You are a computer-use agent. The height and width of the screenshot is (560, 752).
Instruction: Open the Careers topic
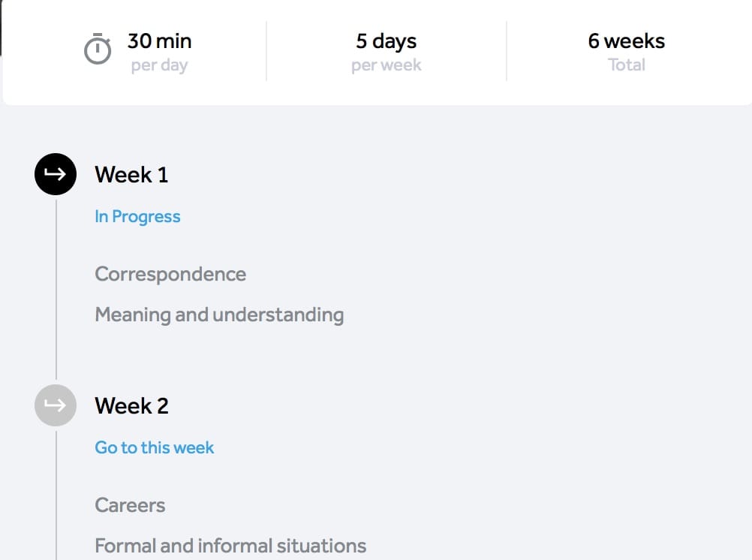pyautogui.click(x=130, y=505)
